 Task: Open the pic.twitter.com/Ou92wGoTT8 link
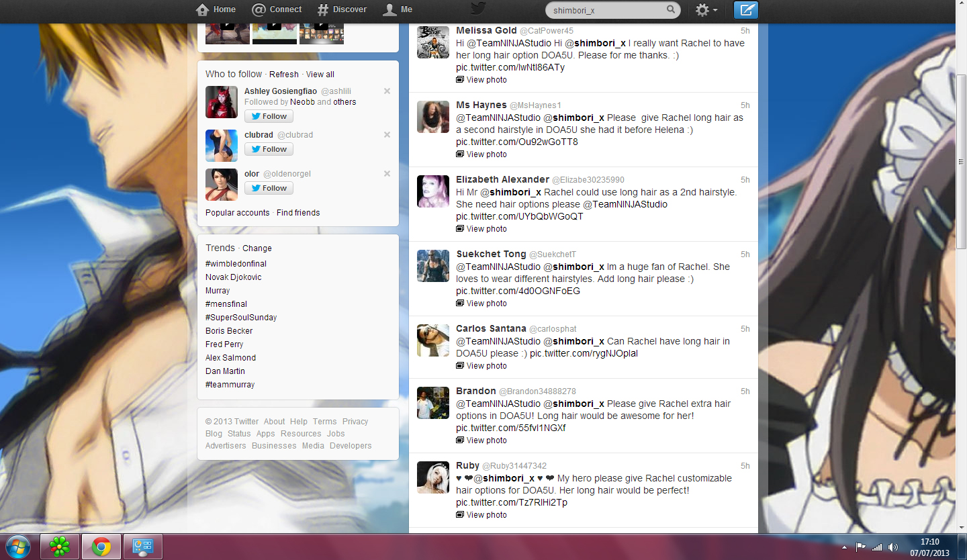click(x=517, y=142)
